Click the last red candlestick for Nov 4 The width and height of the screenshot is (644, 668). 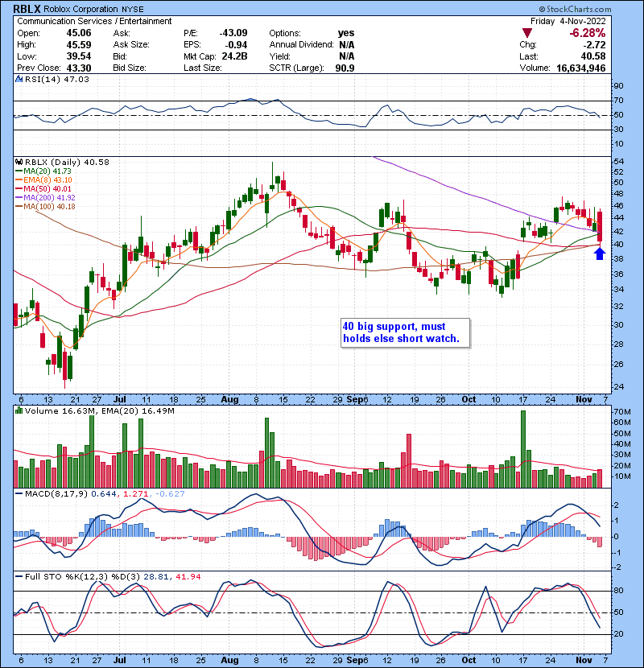point(600,228)
